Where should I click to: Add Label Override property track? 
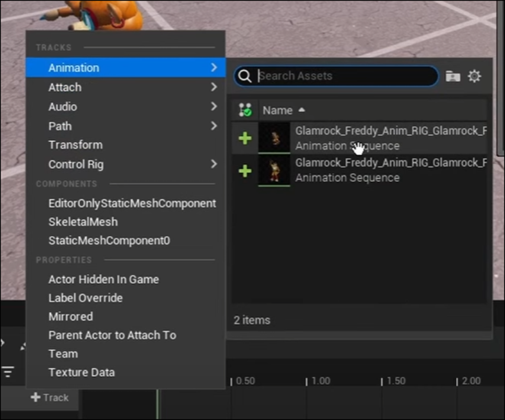tap(125, 298)
